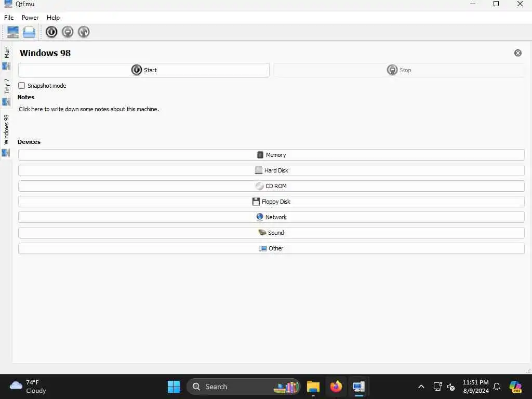The height and width of the screenshot is (399, 532).
Task: Close the Windows 98 machine tab
Action: (x=518, y=53)
